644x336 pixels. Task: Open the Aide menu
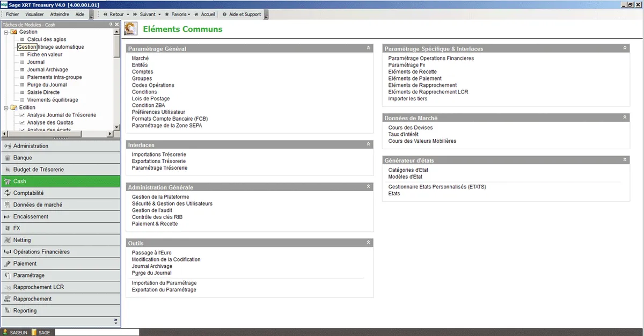pos(80,14)
